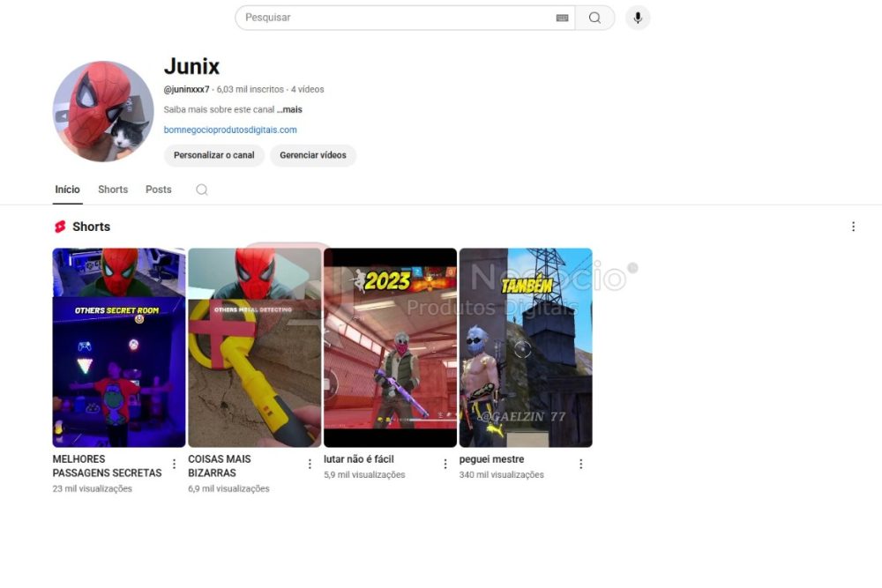This screenshot has width=882, height=588.
Task: Play the TAMBÉM tower short thumbnail
Action: pyautogui.click(x=526, y=347)
